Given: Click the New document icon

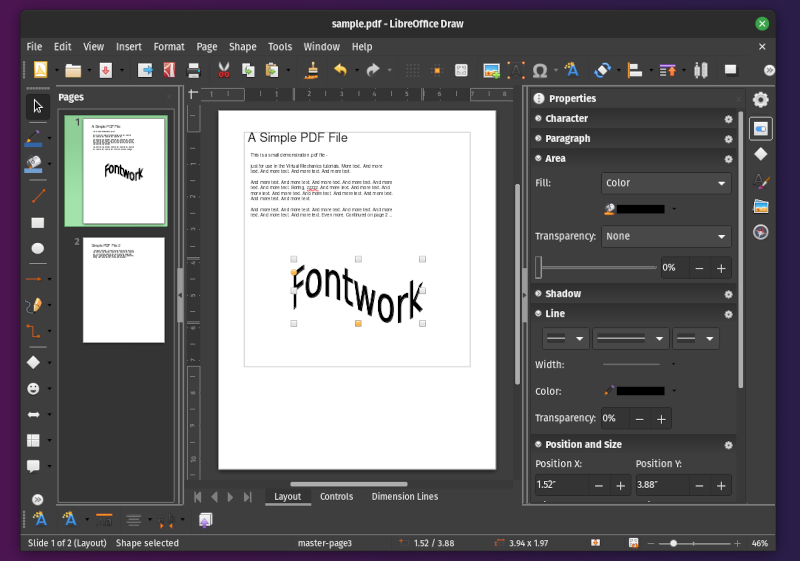Looking at the screenshot, I should tap(40, 70).
